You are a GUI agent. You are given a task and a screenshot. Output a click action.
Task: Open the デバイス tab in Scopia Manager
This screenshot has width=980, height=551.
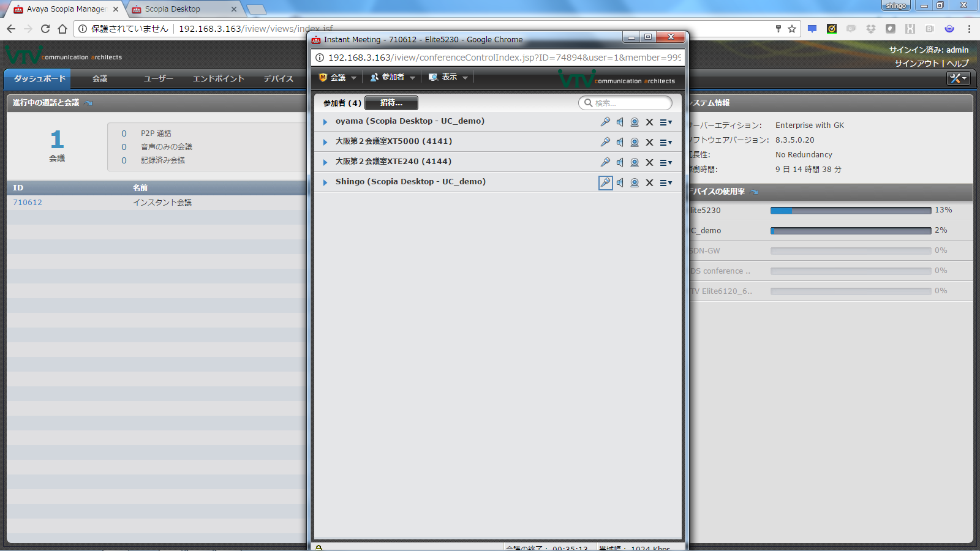[x=279, y=79]
